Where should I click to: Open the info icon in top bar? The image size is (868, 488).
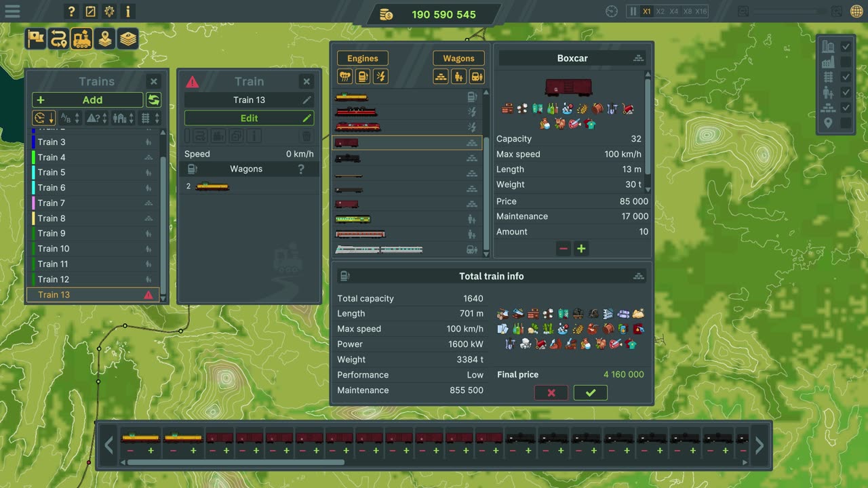pyautogui.click(x=128, y=12)
